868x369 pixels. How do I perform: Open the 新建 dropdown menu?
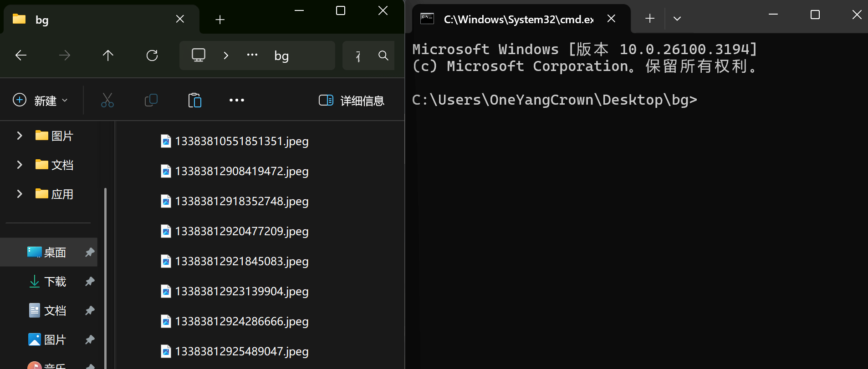tap(40, 100)
